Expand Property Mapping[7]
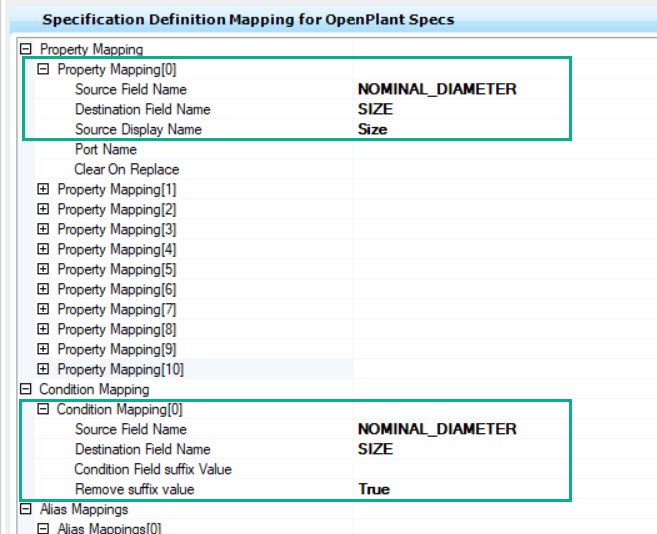The image size is (657, 534). (x=43, y=309)
